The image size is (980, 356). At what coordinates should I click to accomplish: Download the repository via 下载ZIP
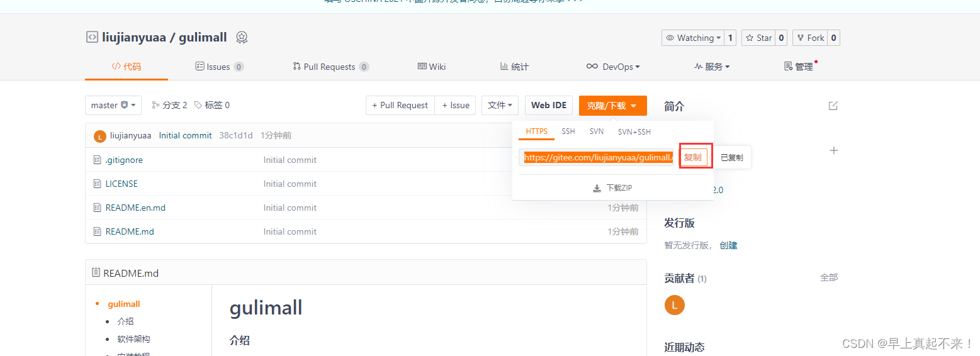[612, 188]
